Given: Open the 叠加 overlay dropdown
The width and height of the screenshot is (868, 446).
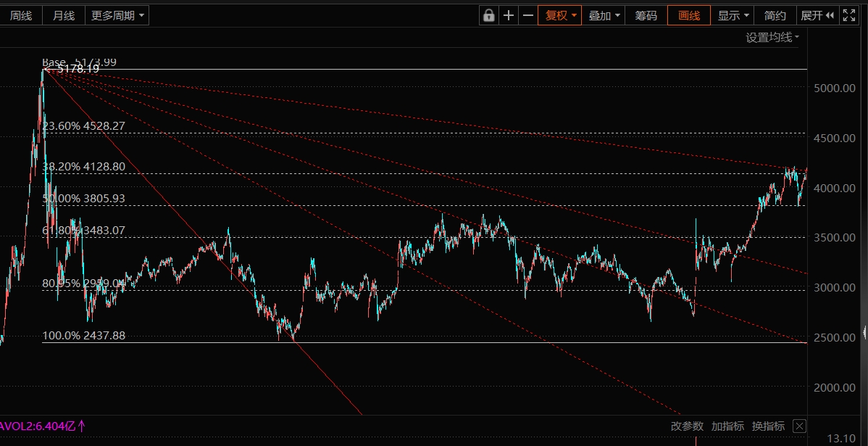Looking at the screenshot, I should (x=604, y=15).
